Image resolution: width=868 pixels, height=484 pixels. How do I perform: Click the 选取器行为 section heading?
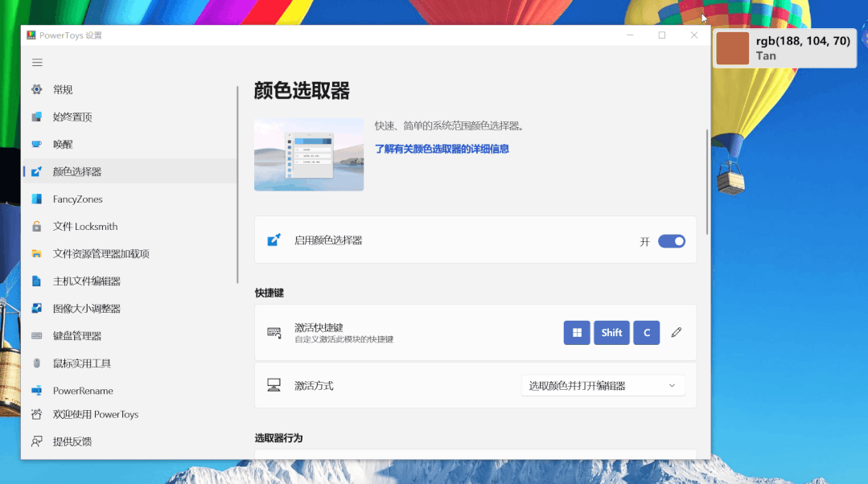coord(278,438)
